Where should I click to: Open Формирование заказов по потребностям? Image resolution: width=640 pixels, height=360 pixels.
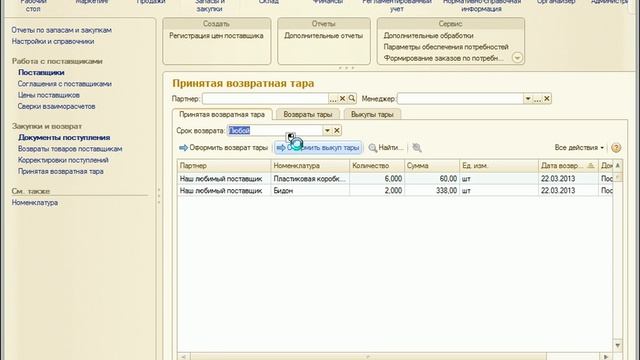click(444, 58)
